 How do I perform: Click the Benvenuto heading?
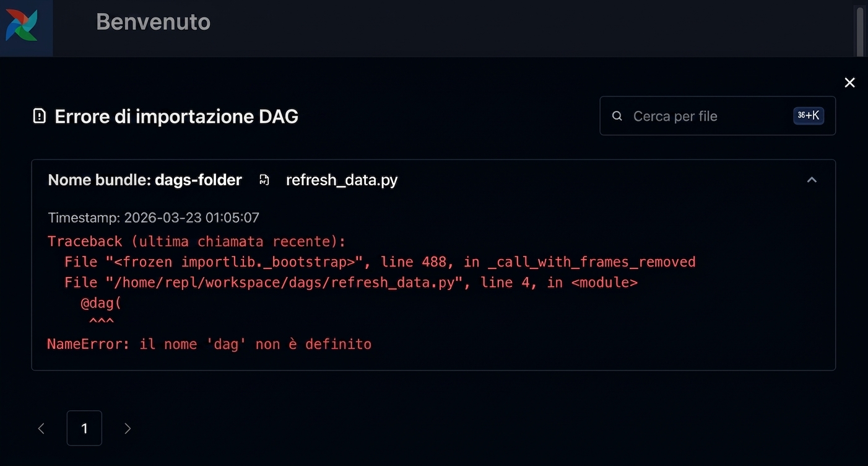tap(154, 22)
